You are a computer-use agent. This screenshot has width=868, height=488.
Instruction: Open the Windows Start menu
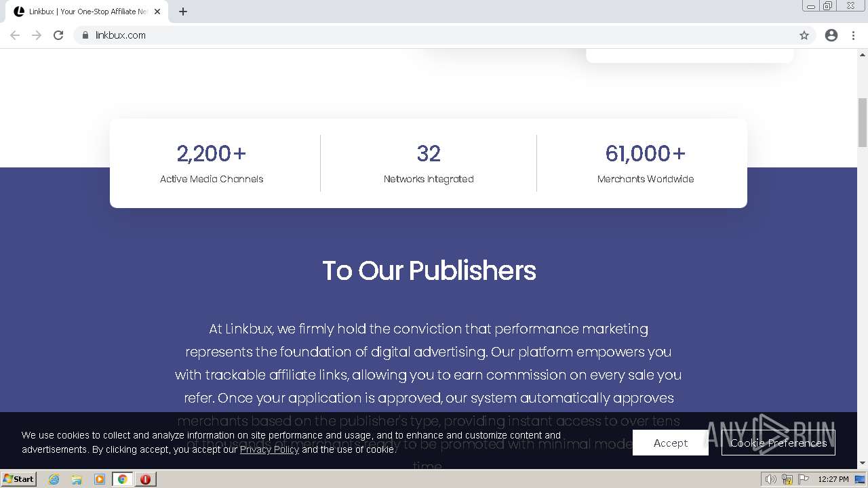pos(19,479)
